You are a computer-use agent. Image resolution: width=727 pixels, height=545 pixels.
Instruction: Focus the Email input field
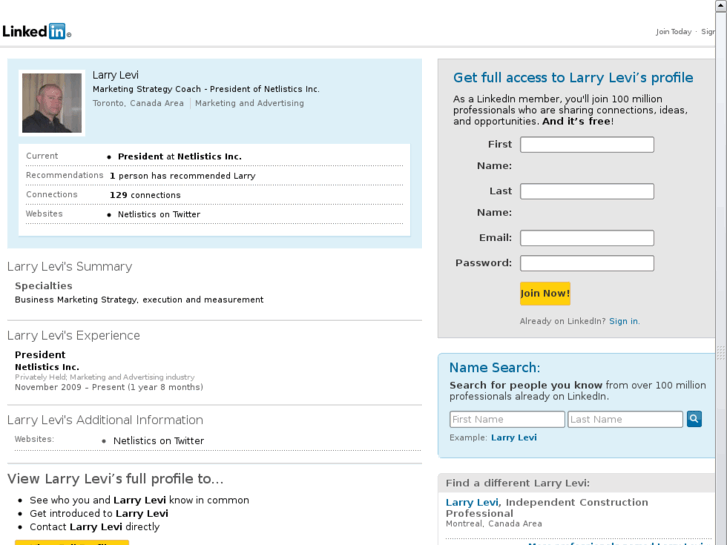point(587,238)
